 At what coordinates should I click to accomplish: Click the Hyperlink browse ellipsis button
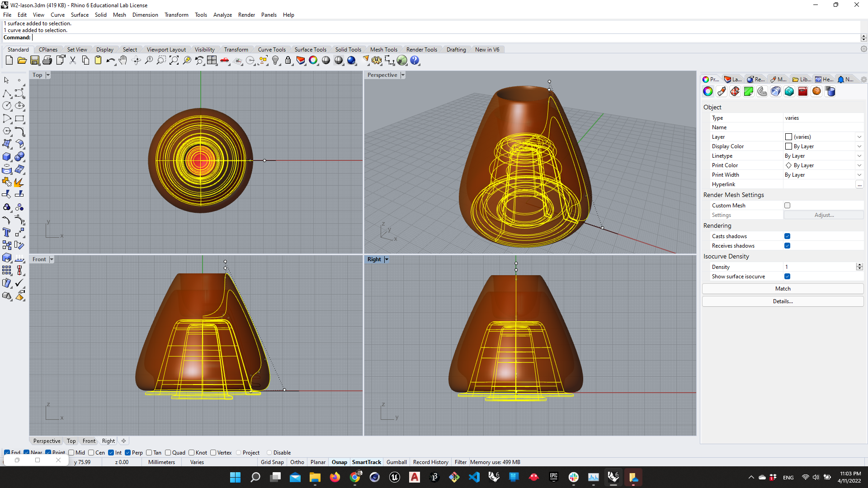(x=859, y=184)
